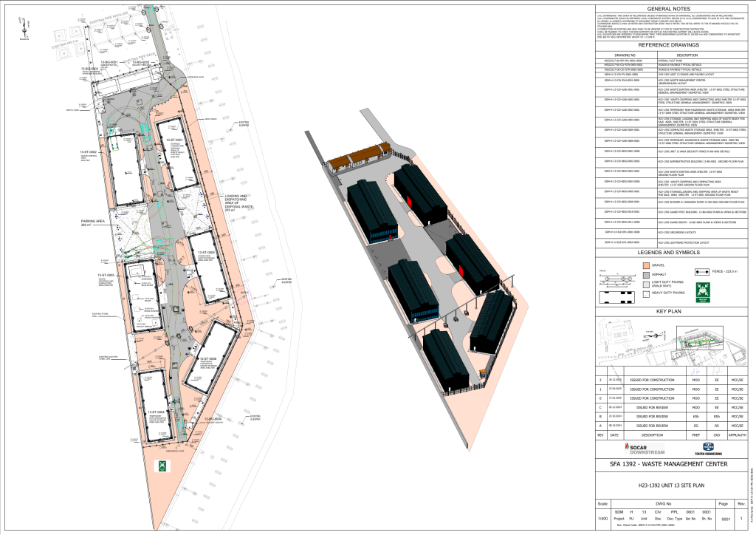Select the Heavy Duty Paving swatch
The image size is (756, 535).
click(646, 294)
